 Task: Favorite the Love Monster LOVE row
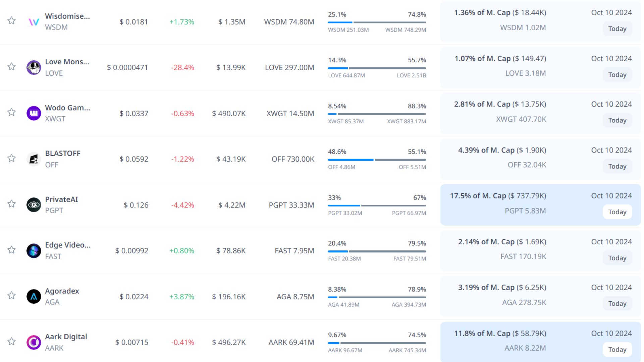point(11,66)
